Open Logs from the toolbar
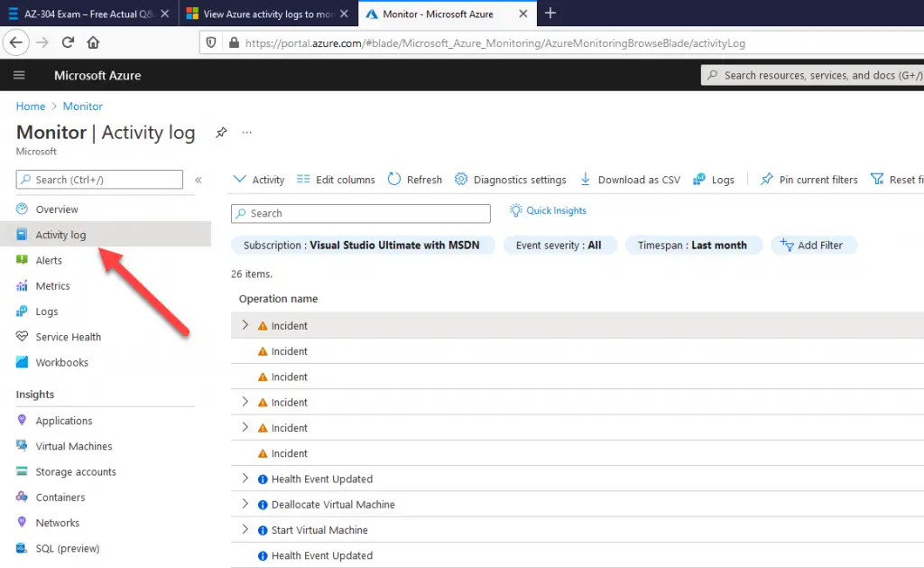 (x=714, y=180)
